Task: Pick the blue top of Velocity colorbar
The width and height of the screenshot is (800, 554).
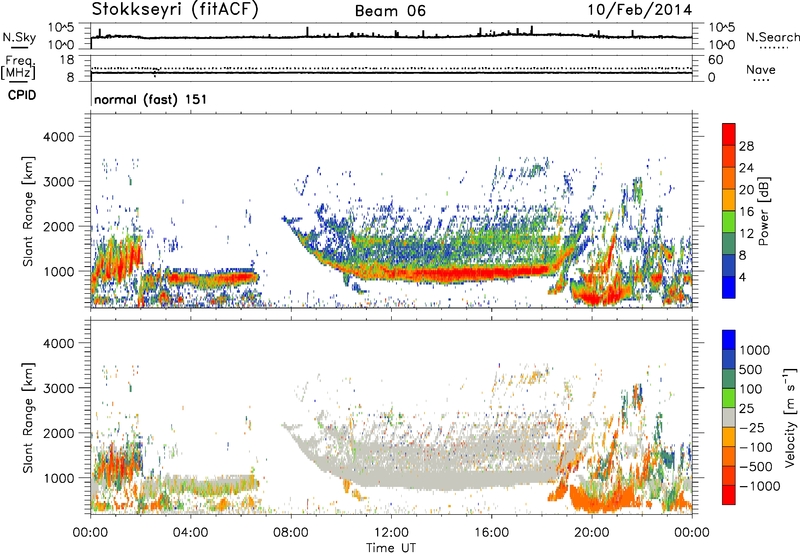Action: point(729,340)
